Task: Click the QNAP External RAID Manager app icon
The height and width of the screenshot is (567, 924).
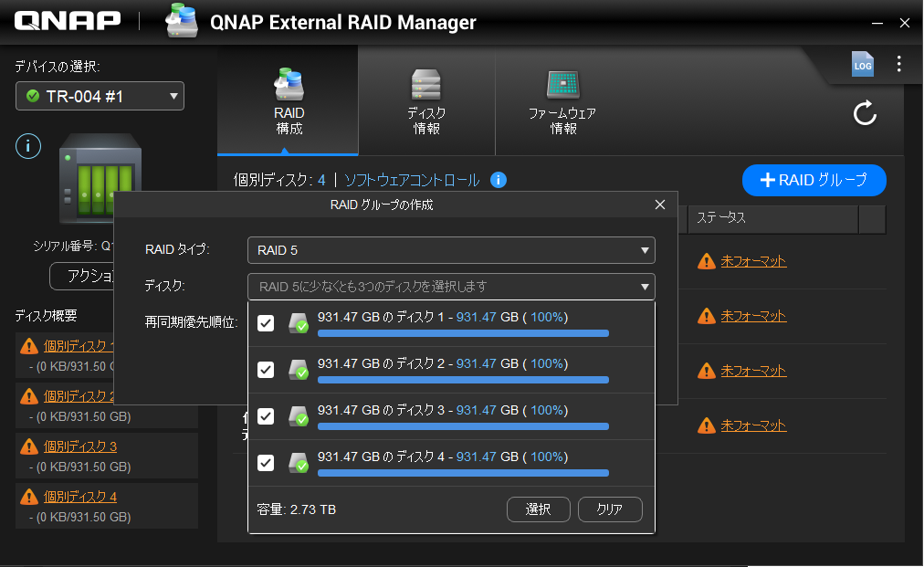Action: (x=183, y=22)
